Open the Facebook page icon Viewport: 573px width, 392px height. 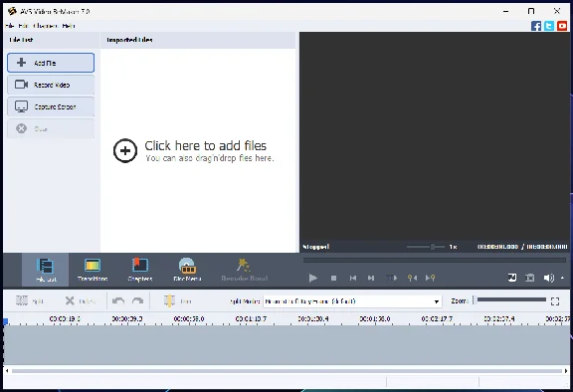[536, 26]
